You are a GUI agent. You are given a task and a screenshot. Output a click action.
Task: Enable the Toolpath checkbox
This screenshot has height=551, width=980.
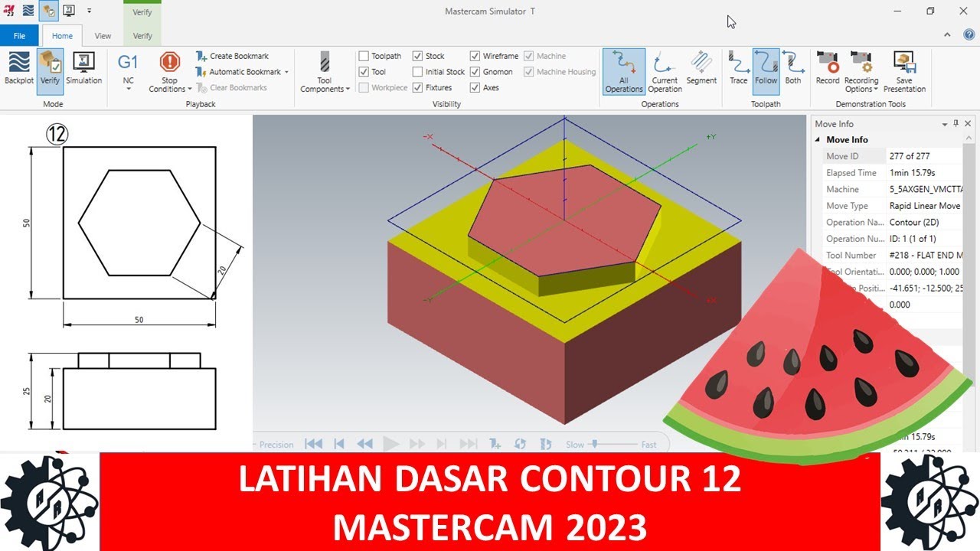pyautogui.click(x=364, y=56)
